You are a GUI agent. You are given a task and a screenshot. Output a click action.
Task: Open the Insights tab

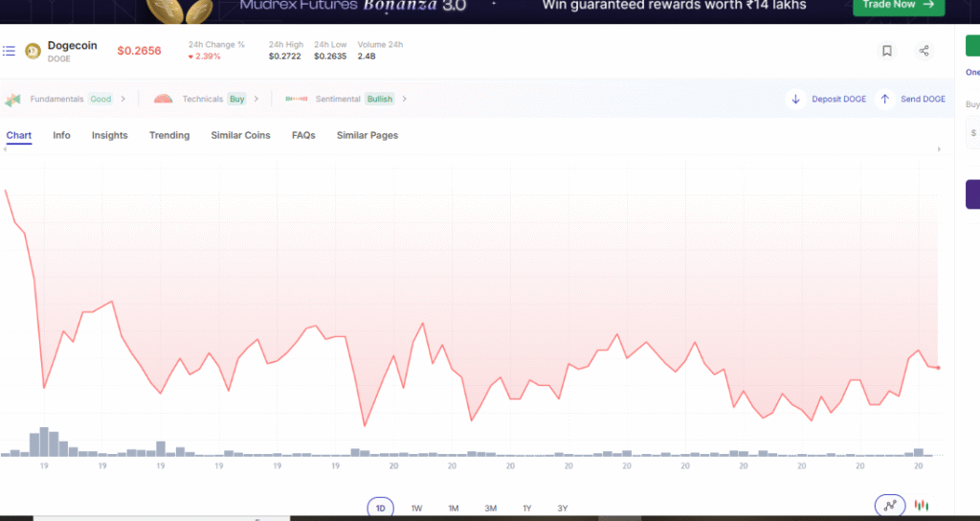point(109,135)
